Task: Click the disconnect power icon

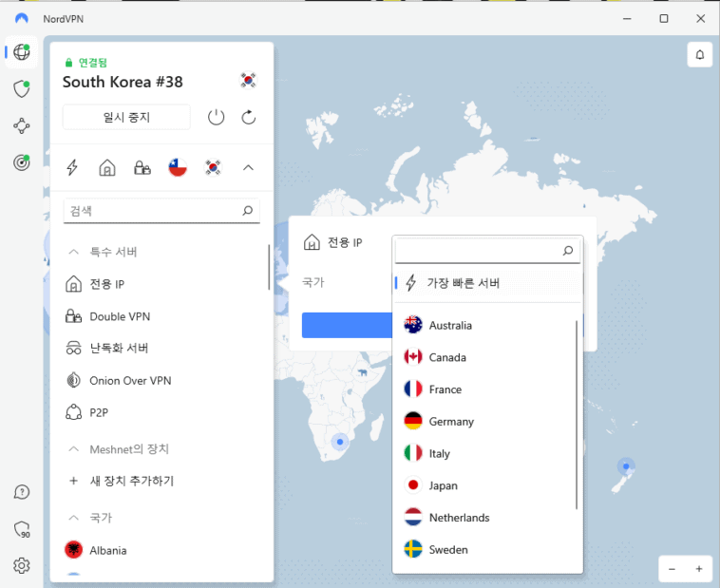Action: click(217, 117)
